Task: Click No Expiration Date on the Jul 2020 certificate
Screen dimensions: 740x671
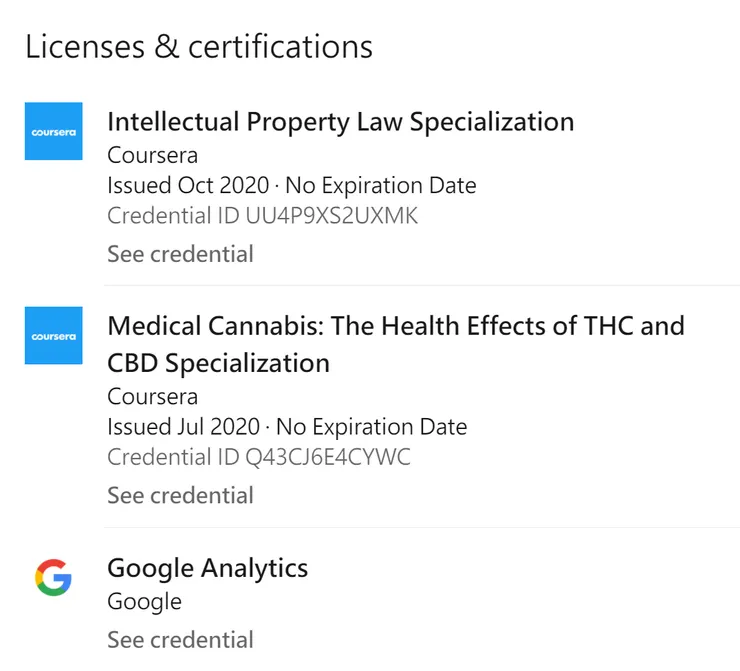Action: pyautogui.click(x=371, y=427)
